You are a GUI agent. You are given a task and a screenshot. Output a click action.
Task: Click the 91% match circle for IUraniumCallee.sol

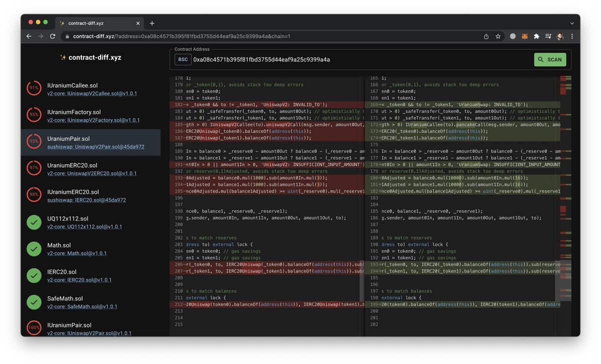[34, 88]
